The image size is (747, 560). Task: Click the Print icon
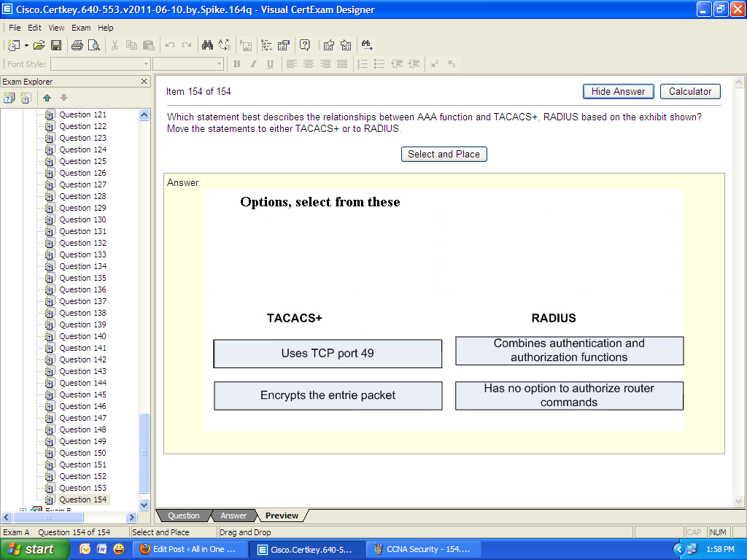point(77,45)
